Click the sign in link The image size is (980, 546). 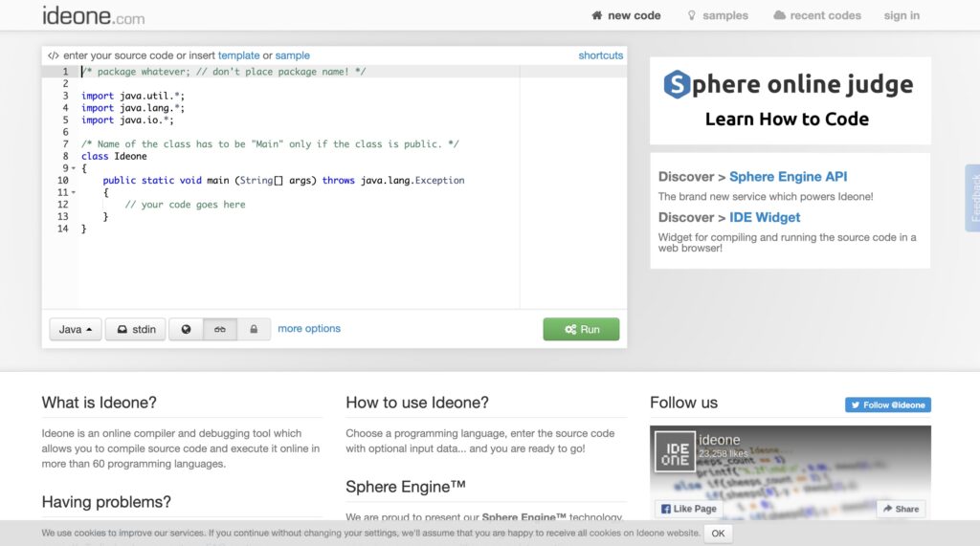pyautogui.click(x=902, y=15)
